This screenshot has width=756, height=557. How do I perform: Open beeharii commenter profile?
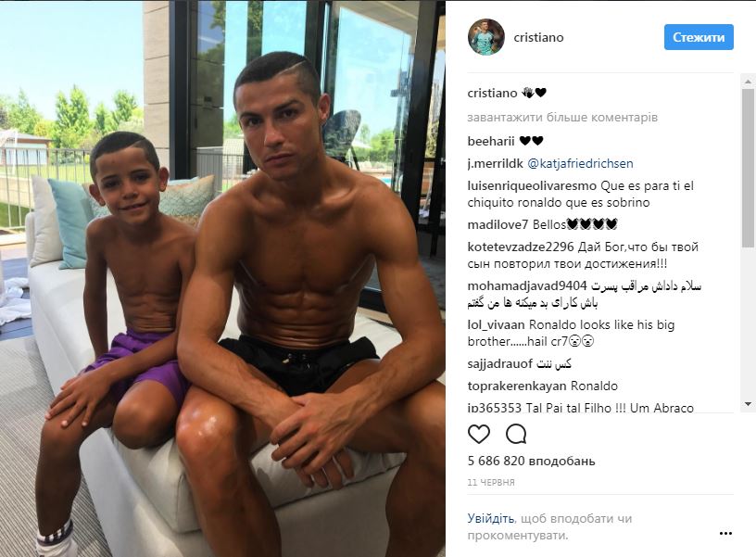491,141
